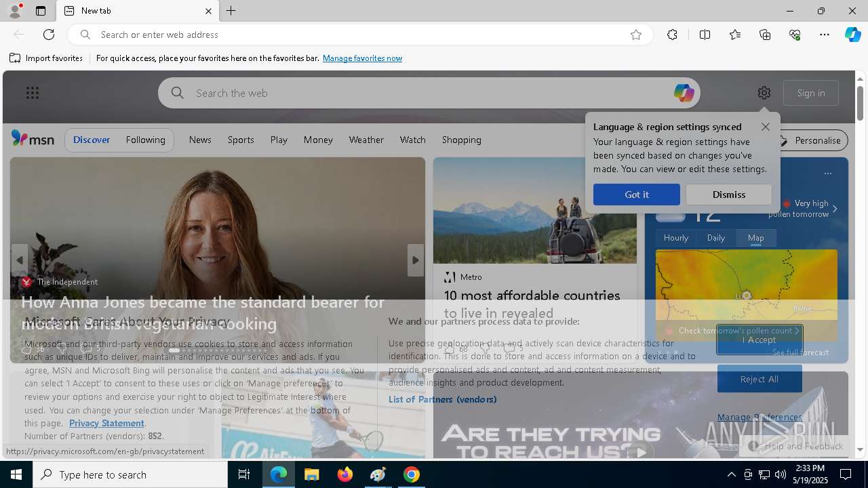Click the Sign in button
Viewport: 868px width, 488px height.
coord(811,93)
